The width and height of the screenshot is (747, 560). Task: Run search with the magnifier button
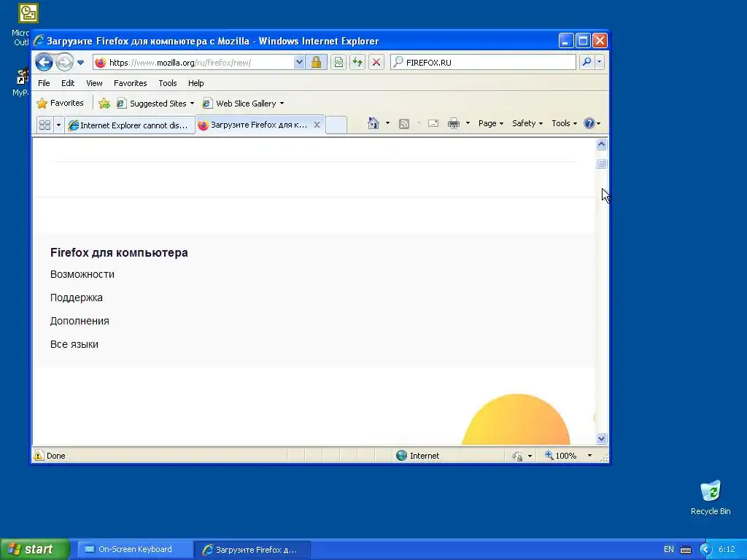587,62
